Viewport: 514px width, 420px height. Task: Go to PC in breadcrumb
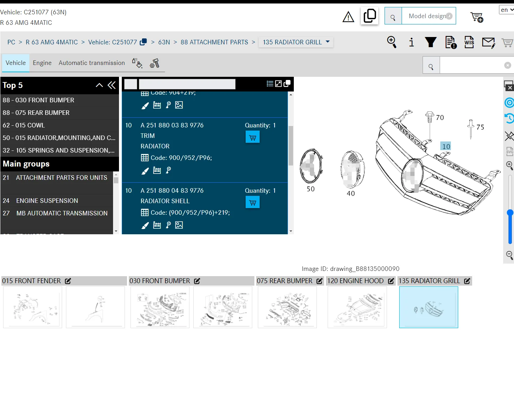point(11,42)
